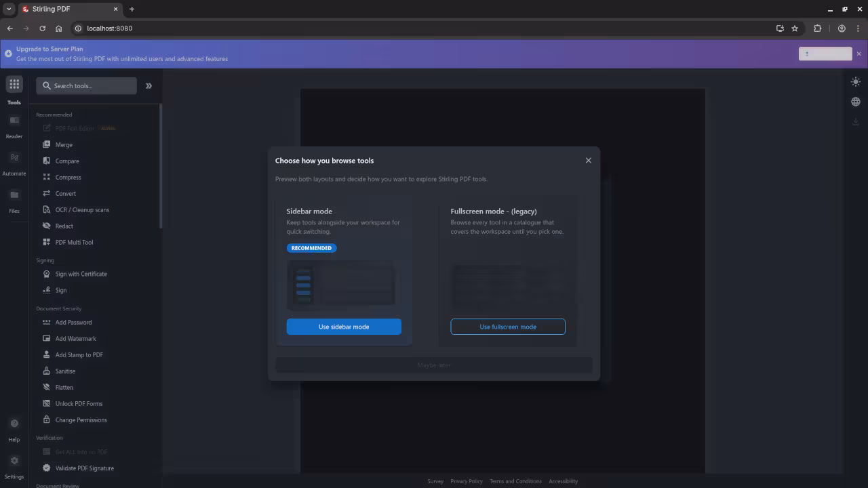Image resolution: width=868 pixels, height=488 pixels.
Task: Click the Tools grid icon in left rail
Action: coord(14,85)
